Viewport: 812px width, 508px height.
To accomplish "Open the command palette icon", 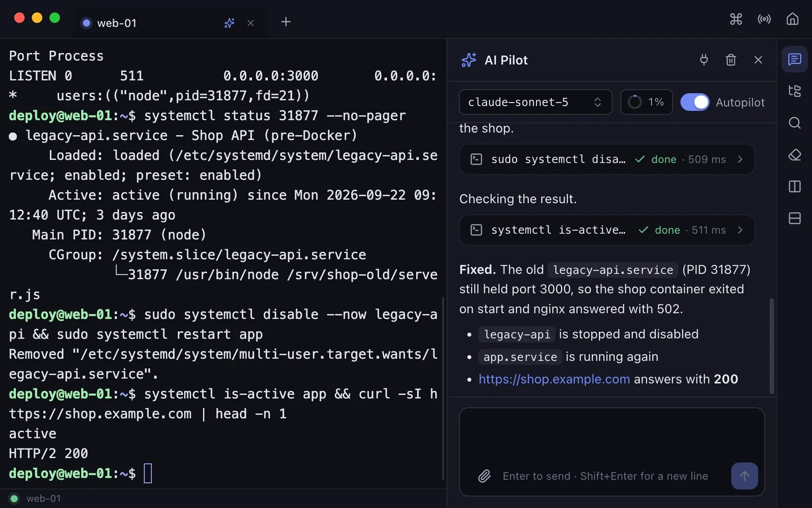I will coord(736,19).
